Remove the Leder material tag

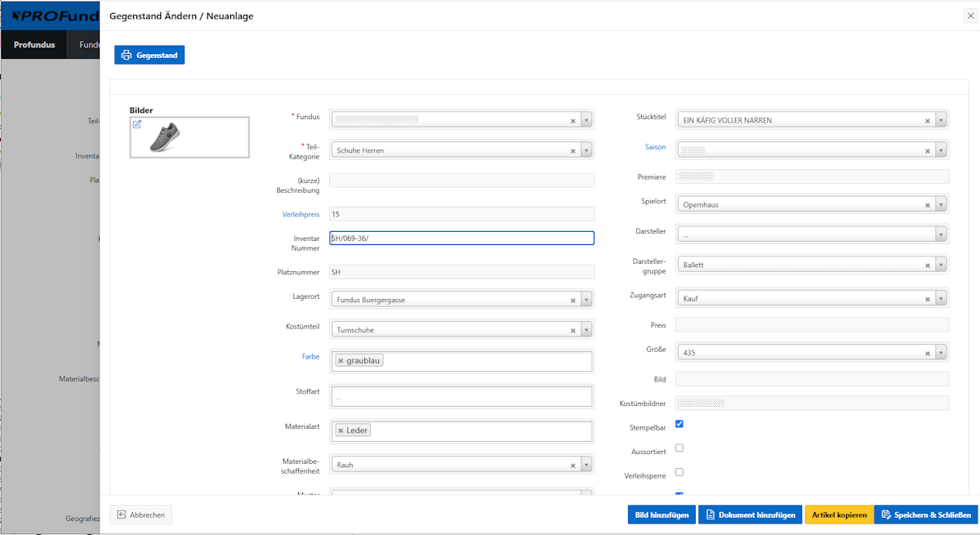coord(341,430)
